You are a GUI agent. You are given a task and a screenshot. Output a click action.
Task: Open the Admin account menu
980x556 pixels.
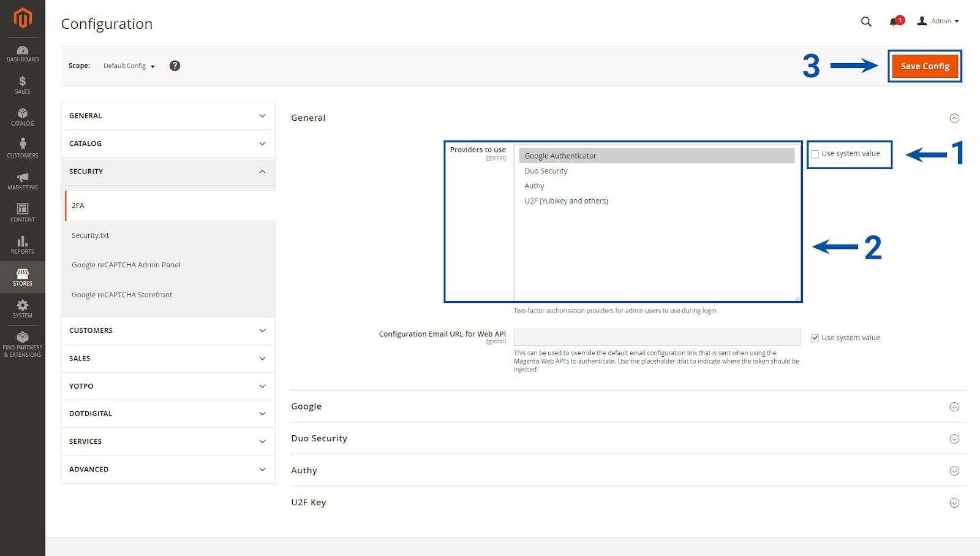point(938,21)
